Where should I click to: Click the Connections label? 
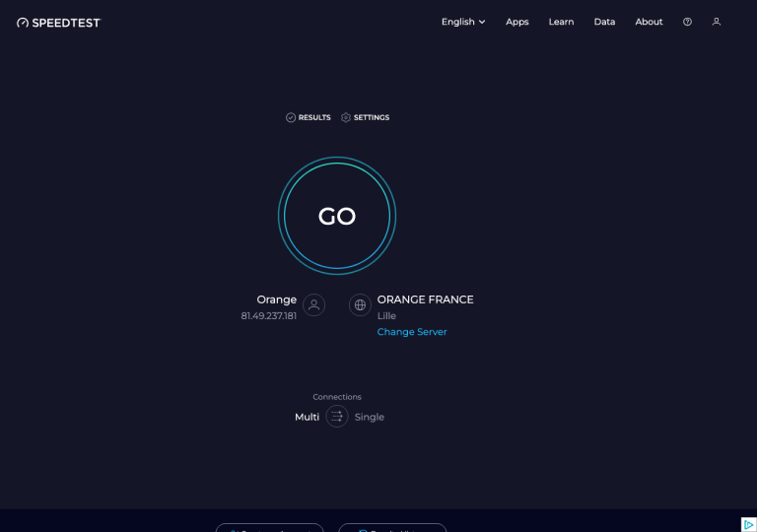[x=337, y=397]
